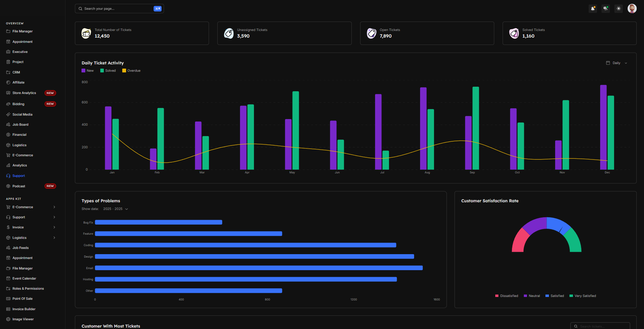Open Roles & Permissions page
644x329 pixels.
point(28,289)
